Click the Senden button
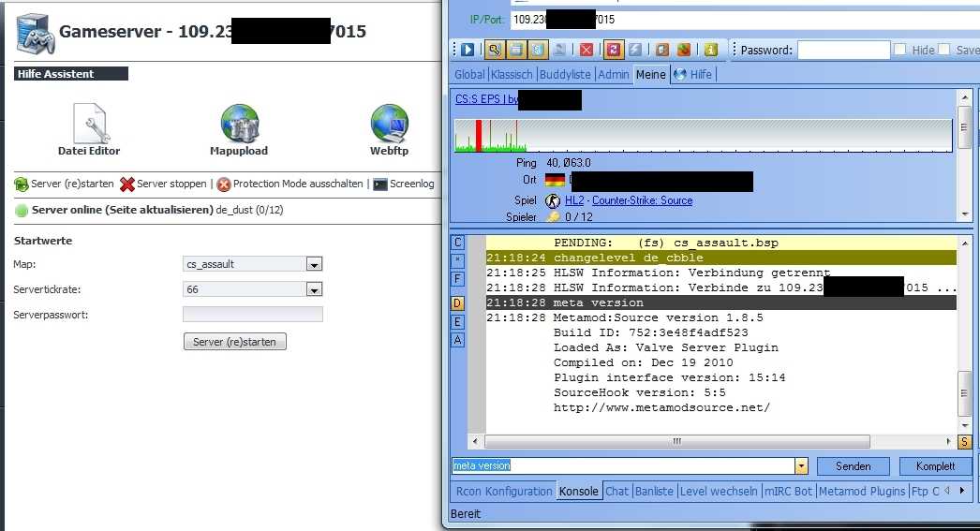 [x=854, y=466]
